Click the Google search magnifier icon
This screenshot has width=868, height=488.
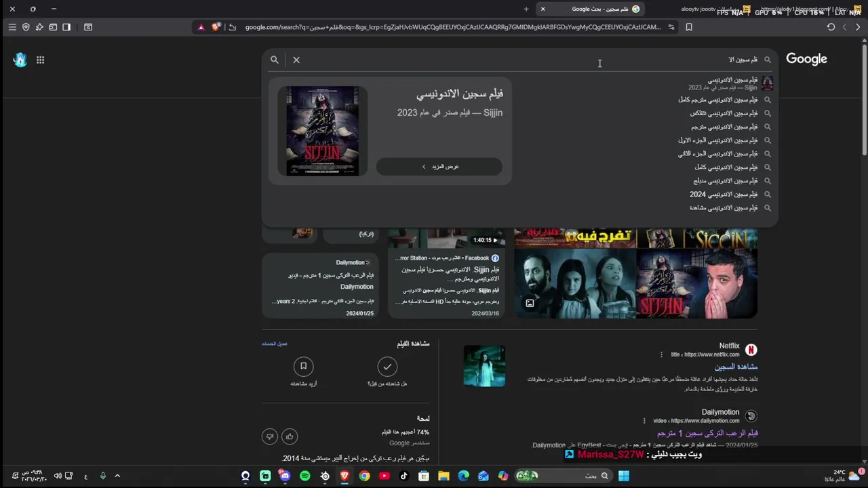point(275,60)
